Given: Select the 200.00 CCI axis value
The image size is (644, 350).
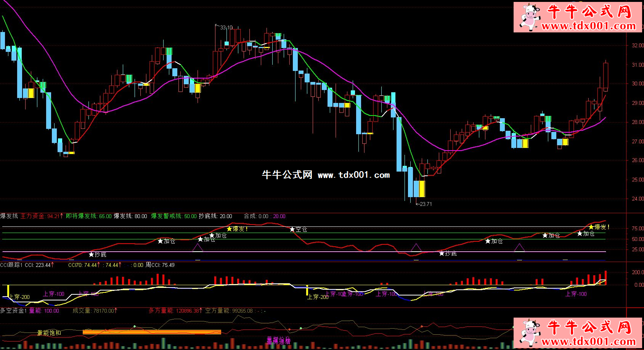Looking at the screenshot, I should coord(638,273).
